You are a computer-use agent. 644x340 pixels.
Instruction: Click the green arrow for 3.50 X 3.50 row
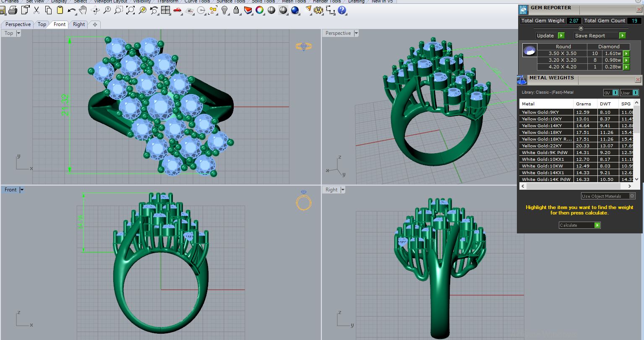point(626,53)
